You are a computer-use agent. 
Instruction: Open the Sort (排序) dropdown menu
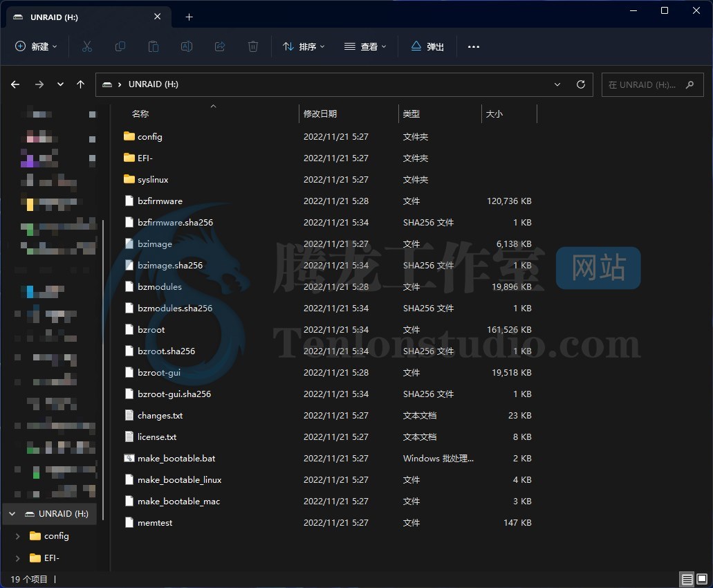coord(304,46)
